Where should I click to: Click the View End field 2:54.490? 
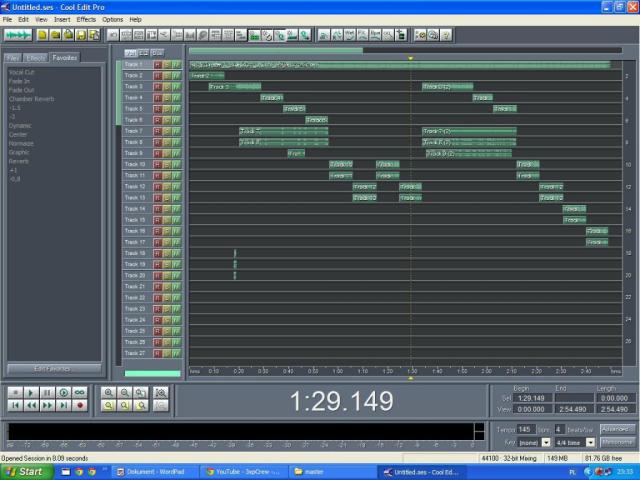click(x=573, y=409)
